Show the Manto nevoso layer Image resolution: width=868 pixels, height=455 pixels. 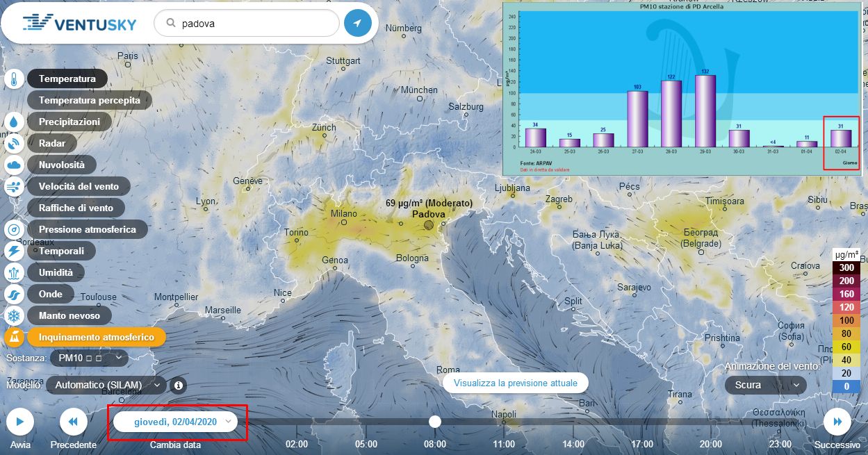(x=69, y=315)
